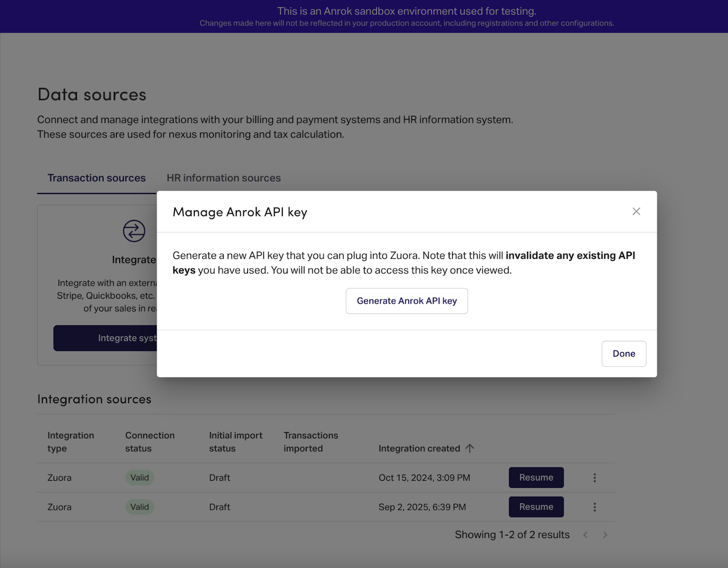Go to next results page chevron
The height and width of the screenshot is (568, 728).
click(x=605, y=535)
